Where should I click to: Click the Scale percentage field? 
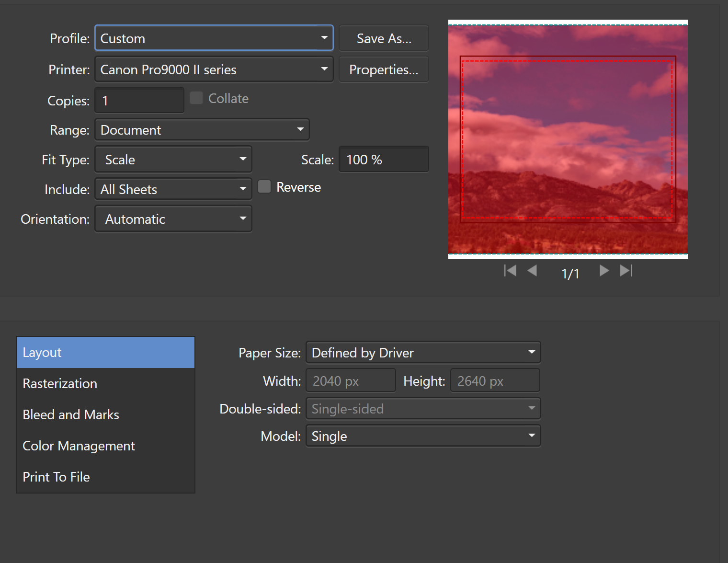(384, 160)
